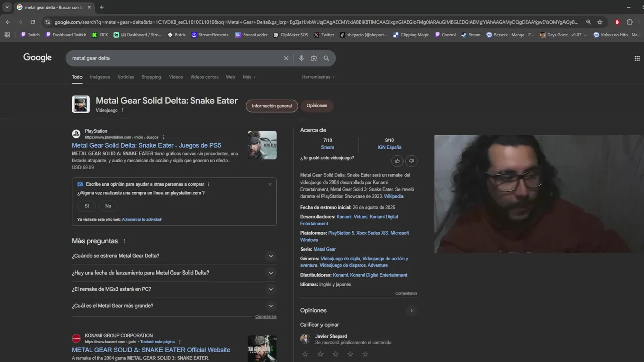The image size is (644, 362).
Task: Click the Opiniones chip
Action: [x=317, y=106]
